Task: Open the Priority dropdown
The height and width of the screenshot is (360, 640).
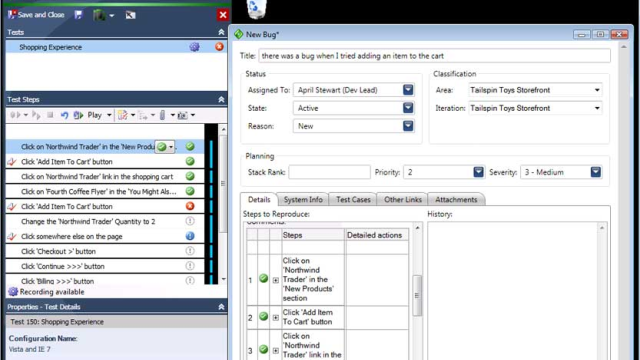Action: click(478, 172)
